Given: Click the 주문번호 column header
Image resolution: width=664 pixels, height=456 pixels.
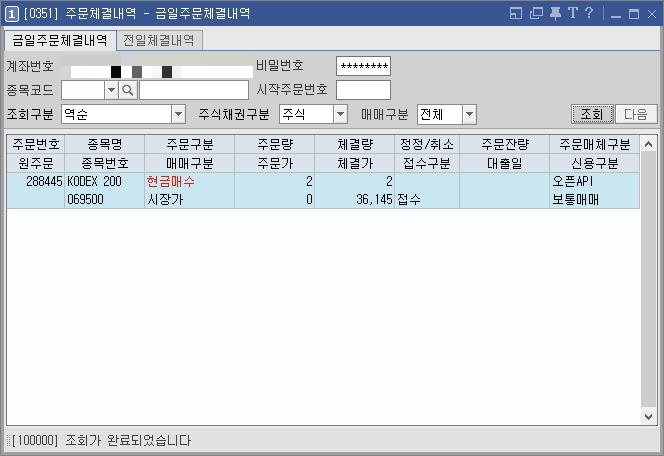Looking at the screenshot, I should 36,144.
